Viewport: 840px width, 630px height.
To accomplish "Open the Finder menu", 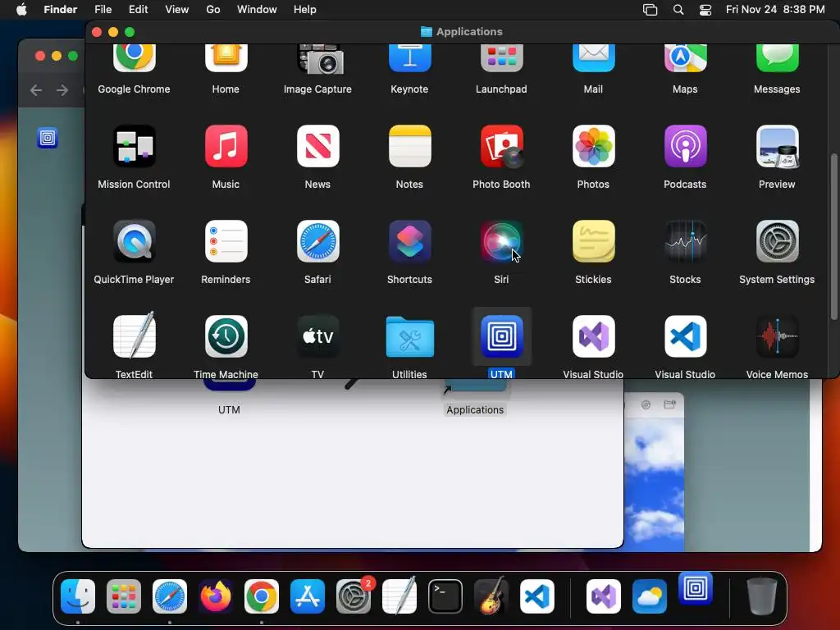I will [x=61, y=10].
